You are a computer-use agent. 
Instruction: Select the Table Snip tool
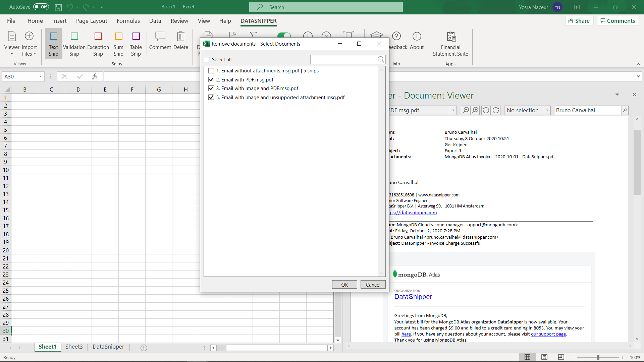pos(136,44)
